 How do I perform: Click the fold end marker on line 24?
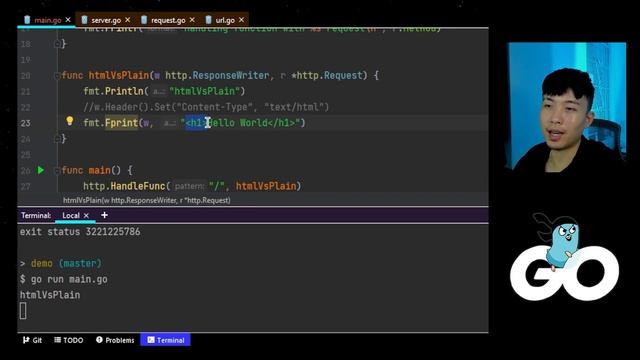(57, 139)
